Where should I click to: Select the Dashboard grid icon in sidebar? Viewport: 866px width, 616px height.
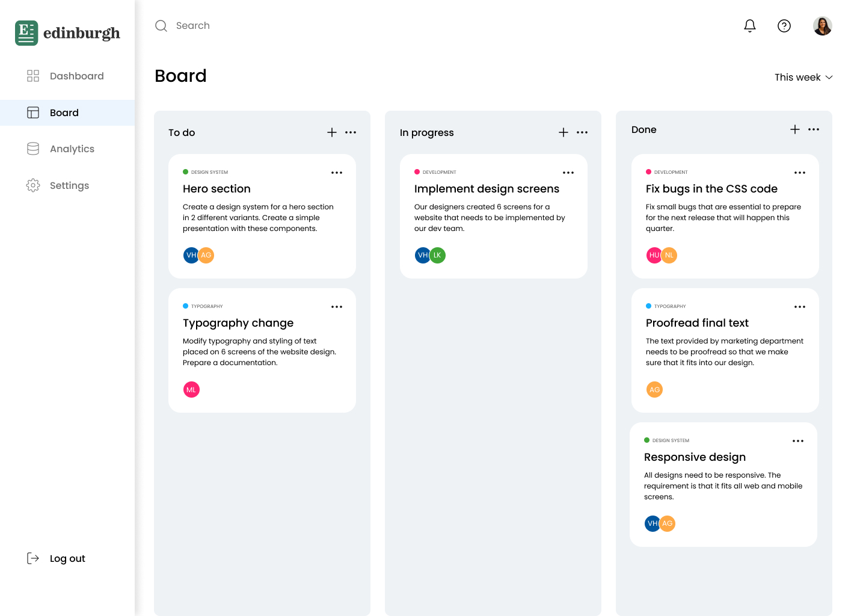(33, 76)
